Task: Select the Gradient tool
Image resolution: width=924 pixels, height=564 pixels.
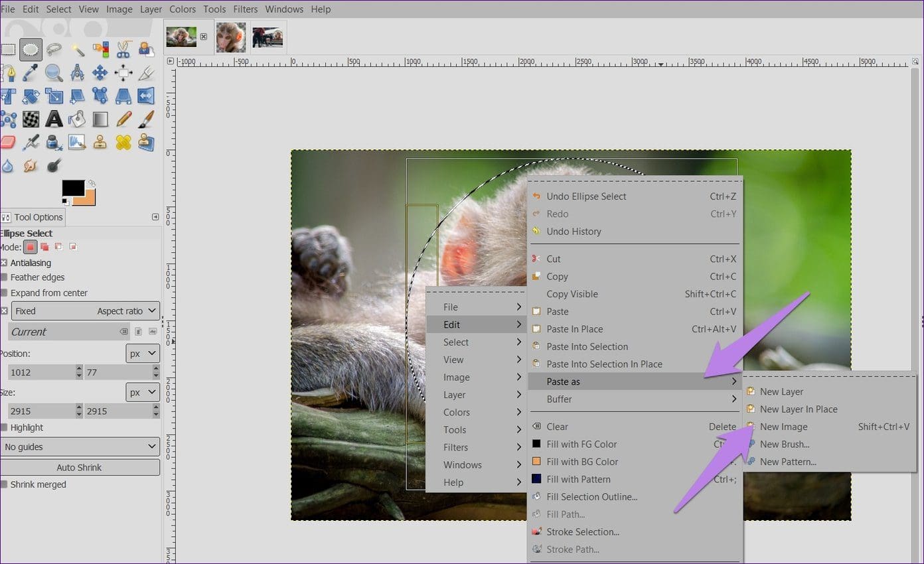Action: [x=100, y=119]
